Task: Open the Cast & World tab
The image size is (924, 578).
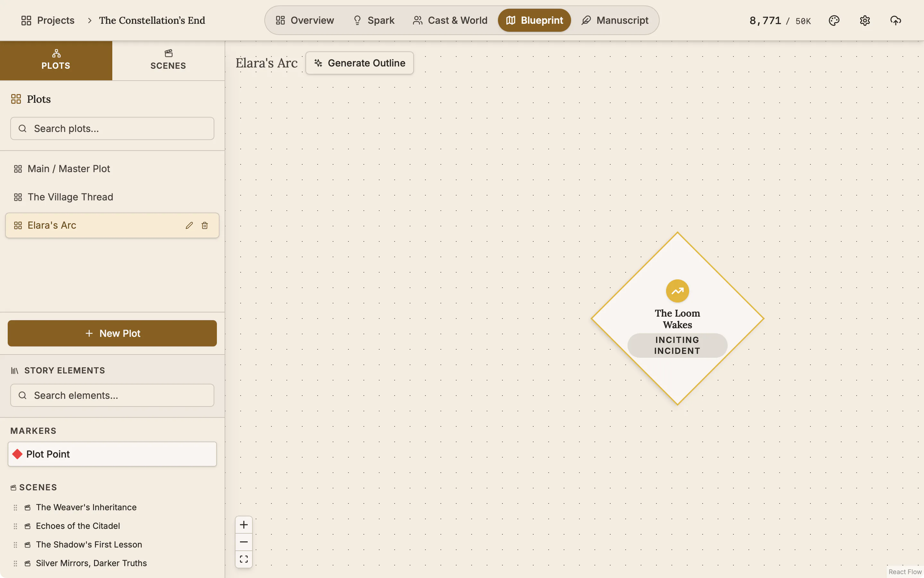Action: 450,20
